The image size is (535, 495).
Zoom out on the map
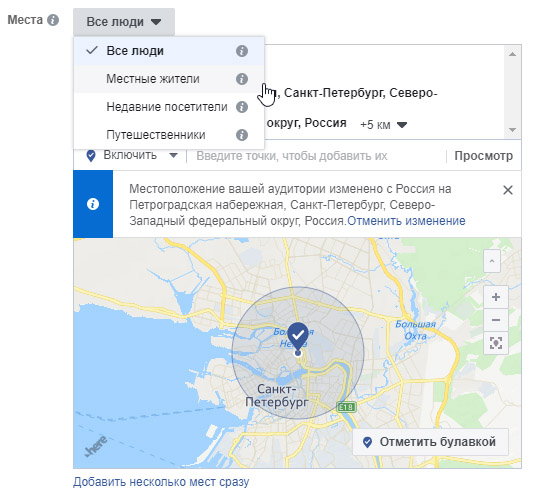496,320
